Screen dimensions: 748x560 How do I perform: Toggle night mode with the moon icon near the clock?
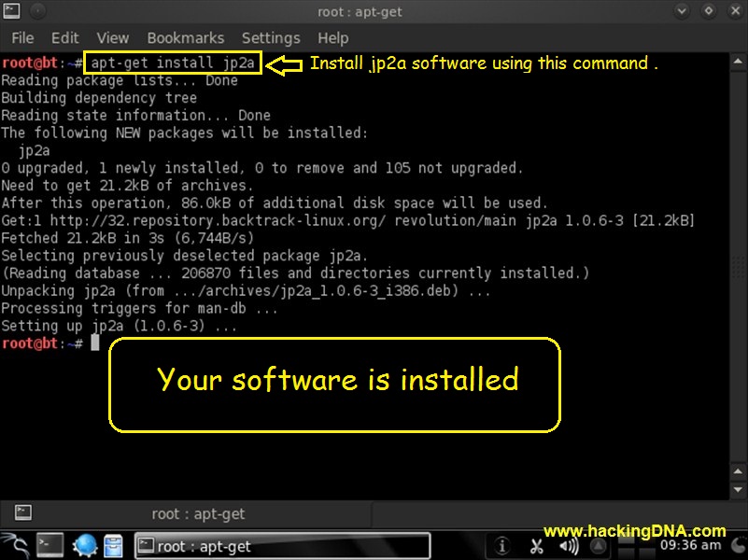tap(739, 545)
